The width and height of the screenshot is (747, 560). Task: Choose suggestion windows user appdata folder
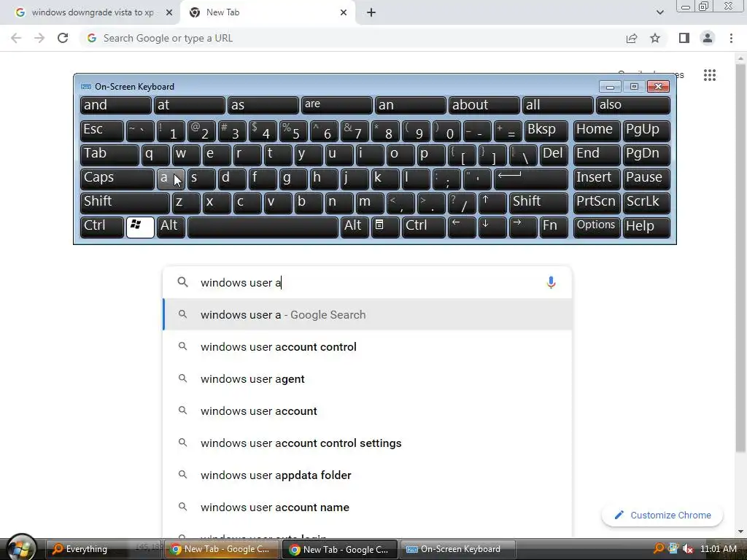[x=368, y=475]
